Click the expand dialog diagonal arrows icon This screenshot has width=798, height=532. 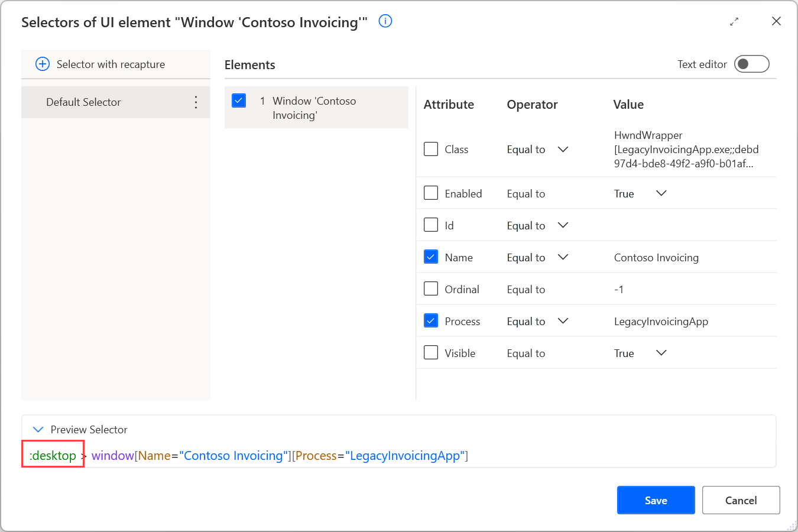tap(734, 22)
